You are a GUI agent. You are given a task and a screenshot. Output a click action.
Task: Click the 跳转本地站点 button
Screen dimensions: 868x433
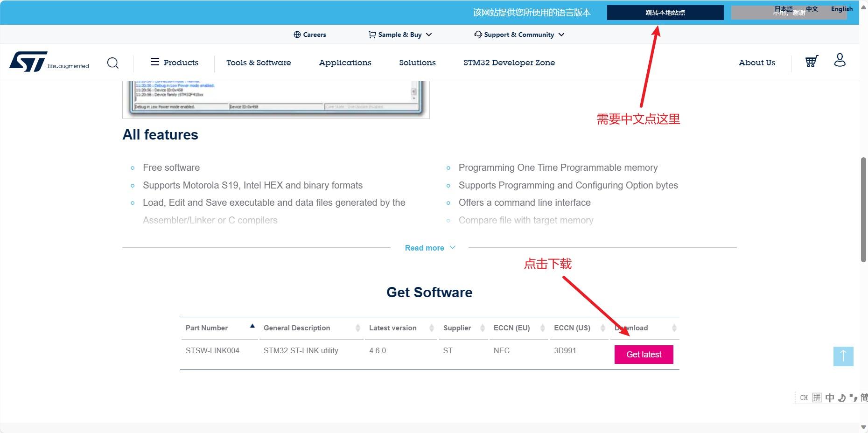[x=665, y=13]
